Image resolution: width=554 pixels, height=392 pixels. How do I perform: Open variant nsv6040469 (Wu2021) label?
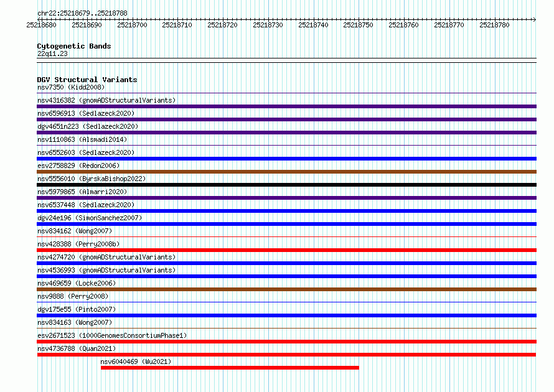coord(136,362)
